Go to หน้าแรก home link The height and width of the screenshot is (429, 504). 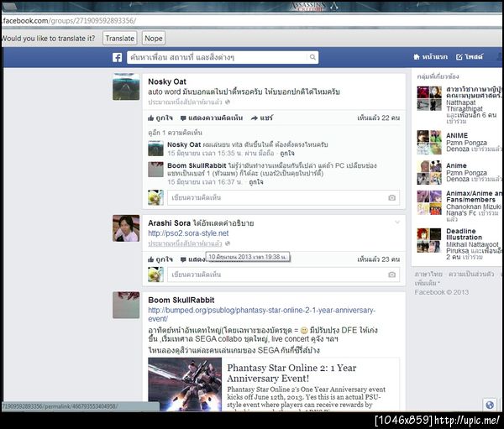(x=430, y=57)
